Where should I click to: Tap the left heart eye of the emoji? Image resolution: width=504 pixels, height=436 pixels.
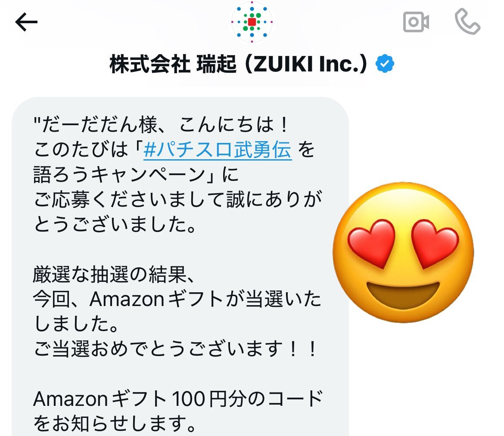(x=372, y=243)
